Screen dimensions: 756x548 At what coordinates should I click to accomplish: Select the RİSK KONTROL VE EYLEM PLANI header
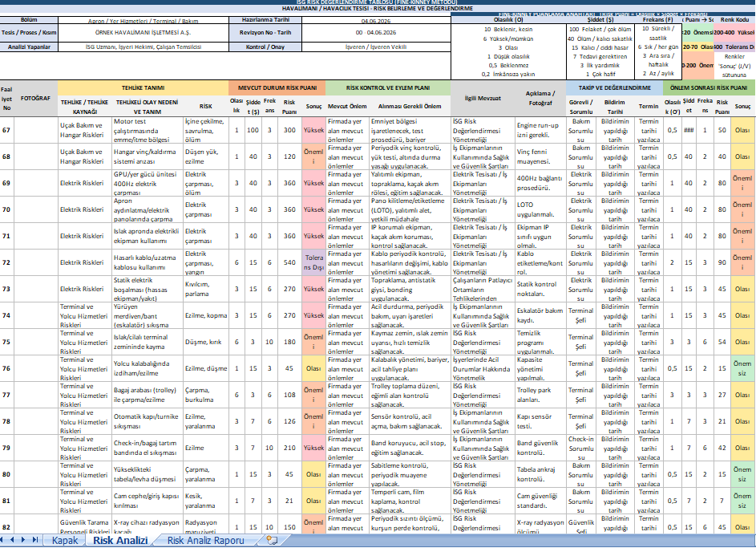click(x=388, y=87)
